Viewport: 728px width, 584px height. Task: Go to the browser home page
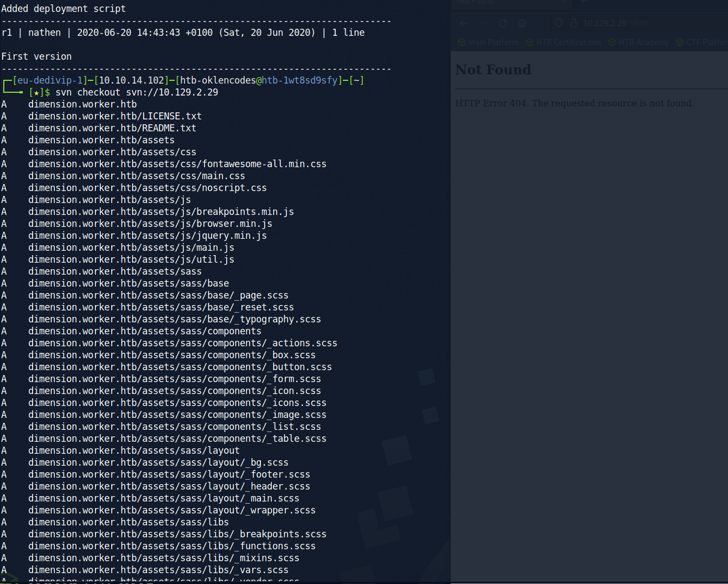point(522,23)
